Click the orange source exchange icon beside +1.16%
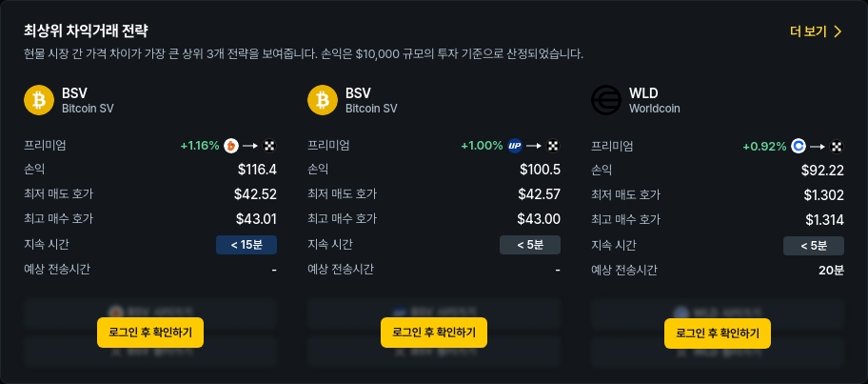The width and height of the screenshot is (868, 384). click(x=231, y=147)
